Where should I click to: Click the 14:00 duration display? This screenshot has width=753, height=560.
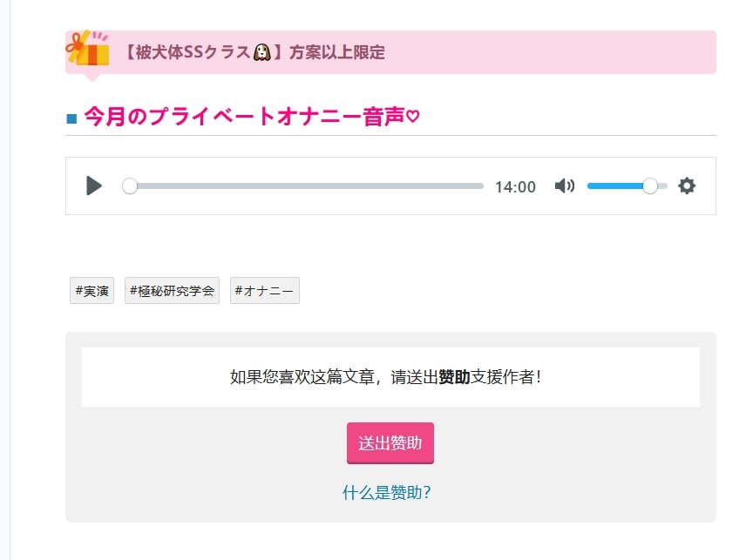tap(515, 186)
